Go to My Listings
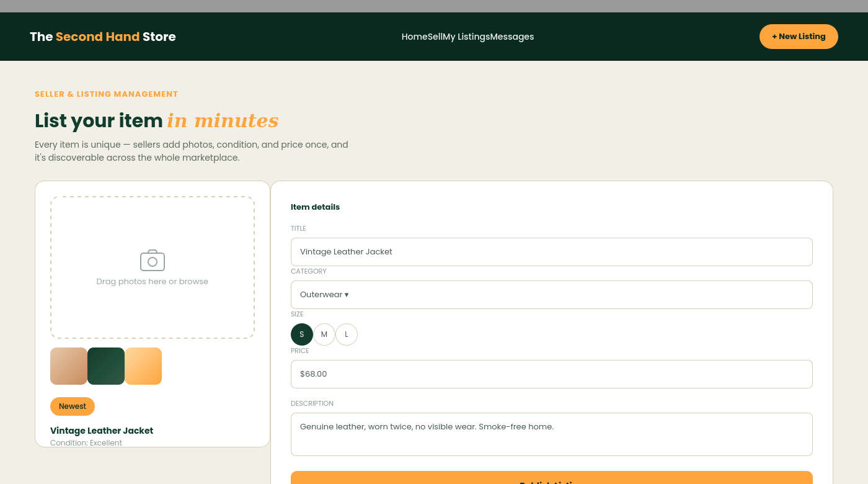Viewport: 868px width, 484px height. (466, 37)
